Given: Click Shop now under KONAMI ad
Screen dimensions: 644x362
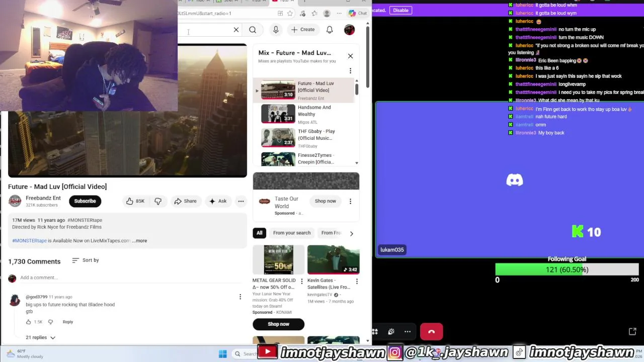Looking at the screenshot, I should point(278,324).
